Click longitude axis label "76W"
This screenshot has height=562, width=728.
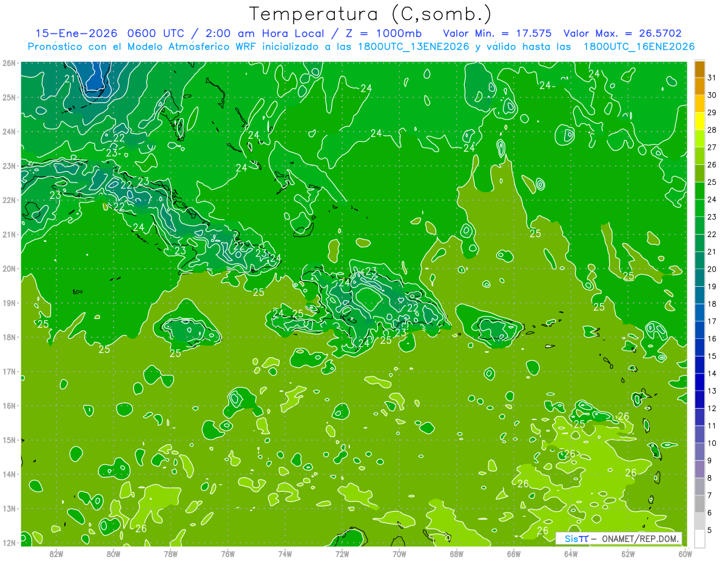click(227, 554)
